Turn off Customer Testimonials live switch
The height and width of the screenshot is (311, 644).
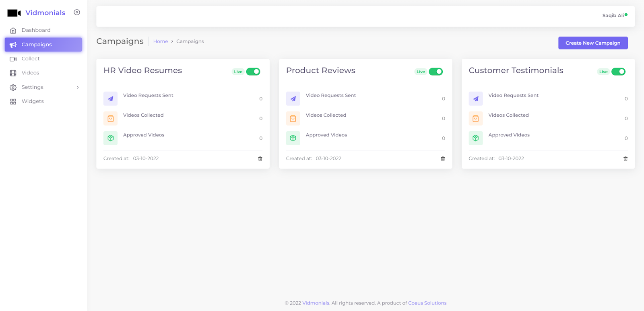[618, 72]
